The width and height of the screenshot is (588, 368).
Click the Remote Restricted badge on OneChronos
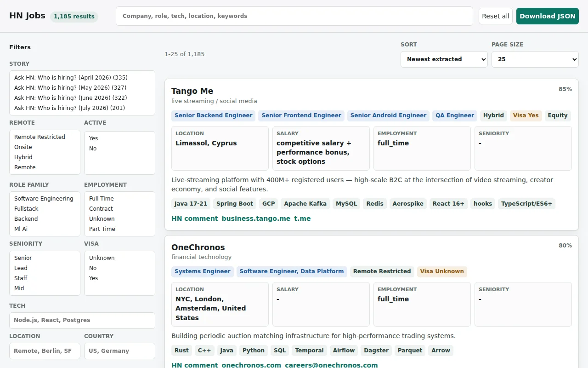[x=382, y=271]
